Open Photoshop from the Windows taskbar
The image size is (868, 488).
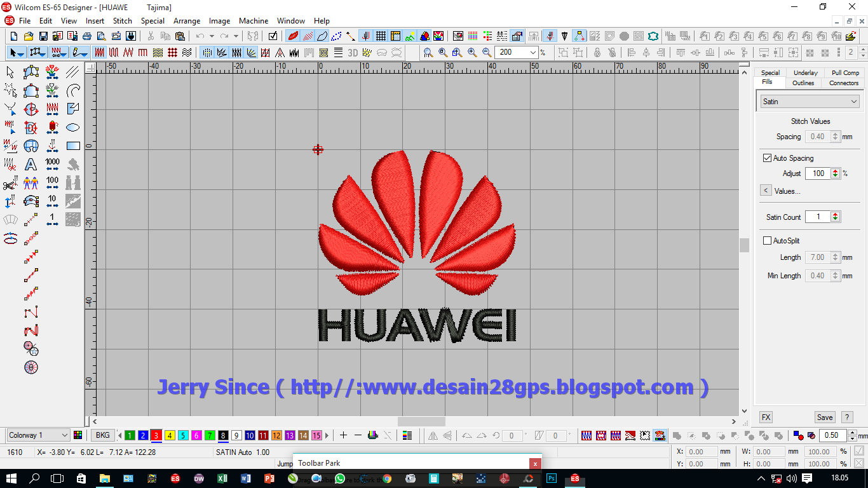pyautogui.click(x=552, y=478)
